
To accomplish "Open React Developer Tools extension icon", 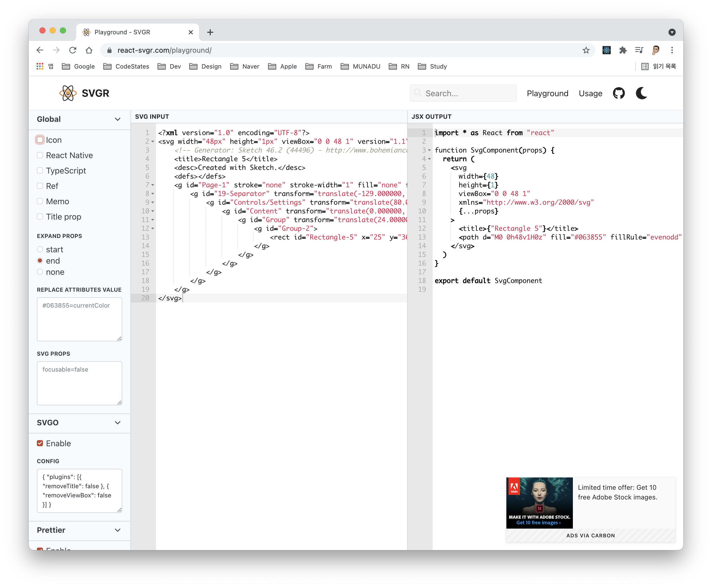I will [x=606, y=50].
